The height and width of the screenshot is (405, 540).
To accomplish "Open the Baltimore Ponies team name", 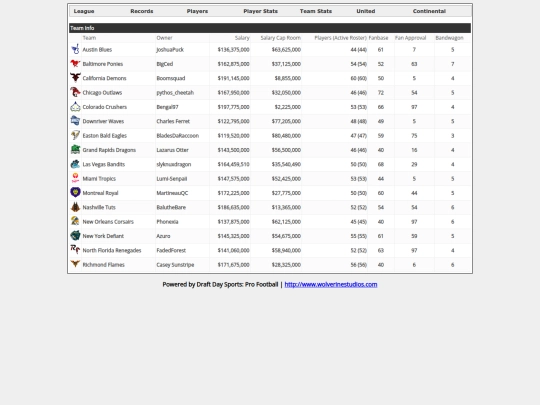I will pyautogui.click(x=103, y=64).
